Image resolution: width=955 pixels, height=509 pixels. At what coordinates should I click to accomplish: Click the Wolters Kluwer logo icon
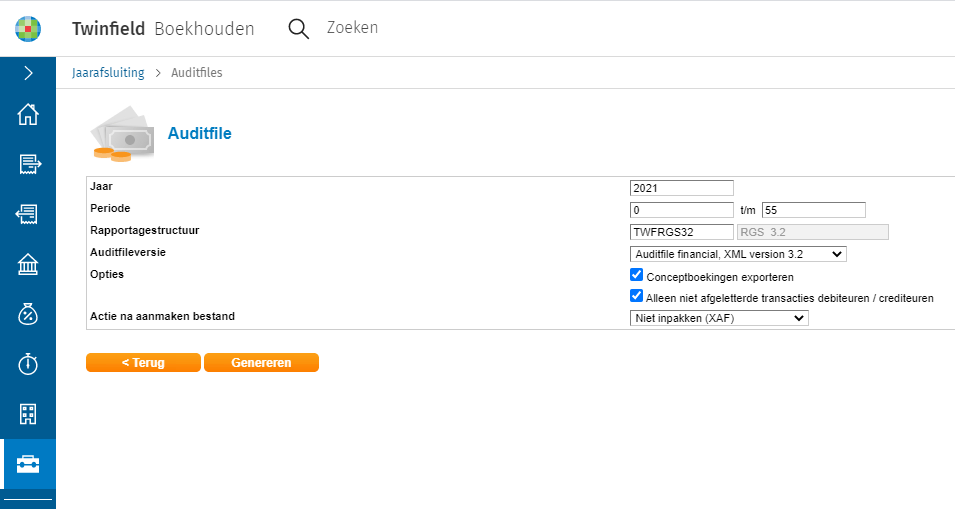click(x=28, y=28)
